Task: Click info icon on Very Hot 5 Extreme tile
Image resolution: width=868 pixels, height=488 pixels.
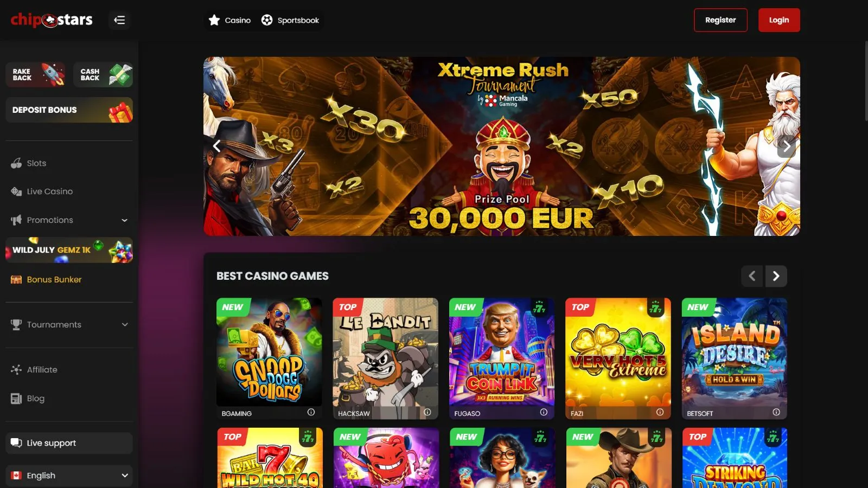Action: point(660,412)
